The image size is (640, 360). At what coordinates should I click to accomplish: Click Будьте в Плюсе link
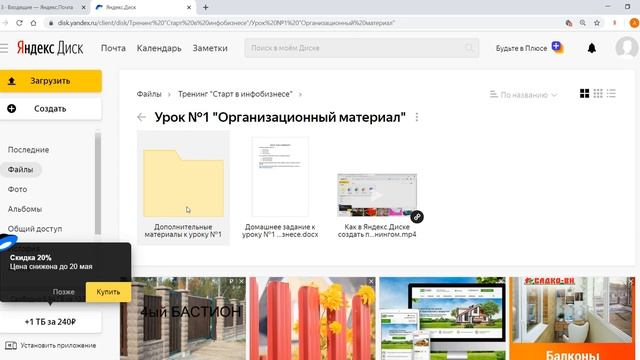[521, 48]
